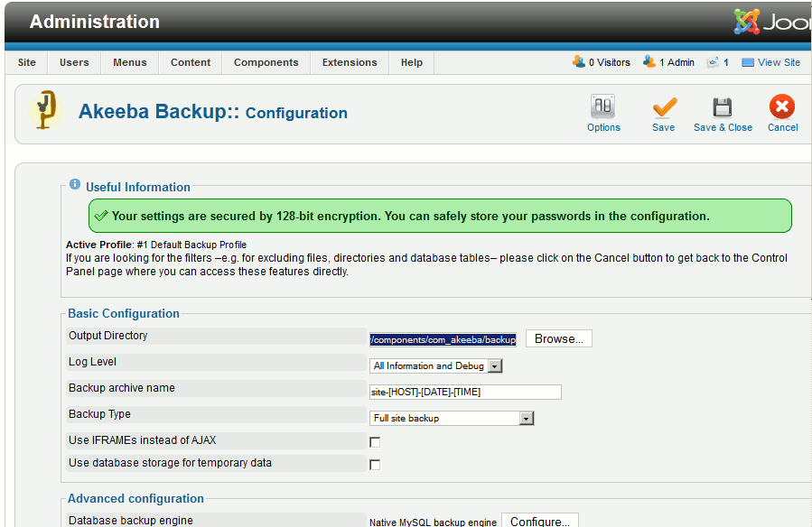Viewport: 812px width, 527px height.
Task: Click the Options toolbar icon
Action: [x=602, y=107]
